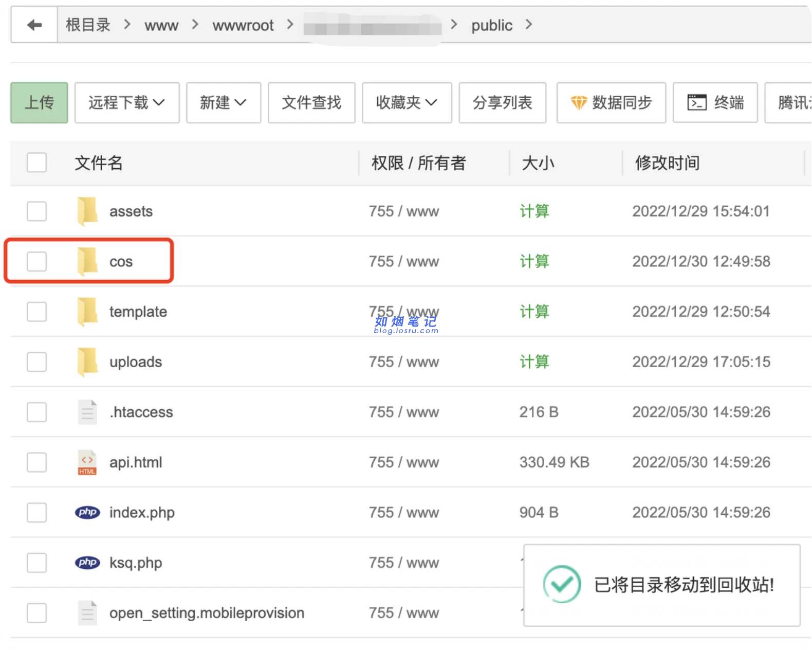
Task: Check the uploads row checkbox
Action: (x=37, y=362)
